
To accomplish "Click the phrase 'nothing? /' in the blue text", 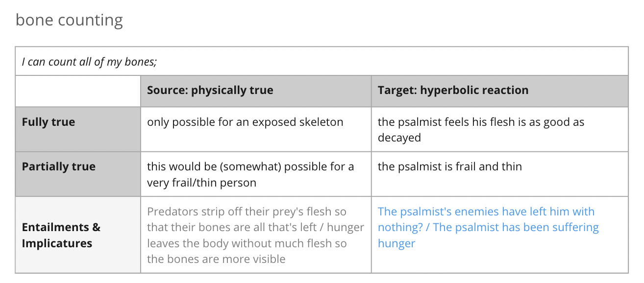I will [x=404, y=228].
